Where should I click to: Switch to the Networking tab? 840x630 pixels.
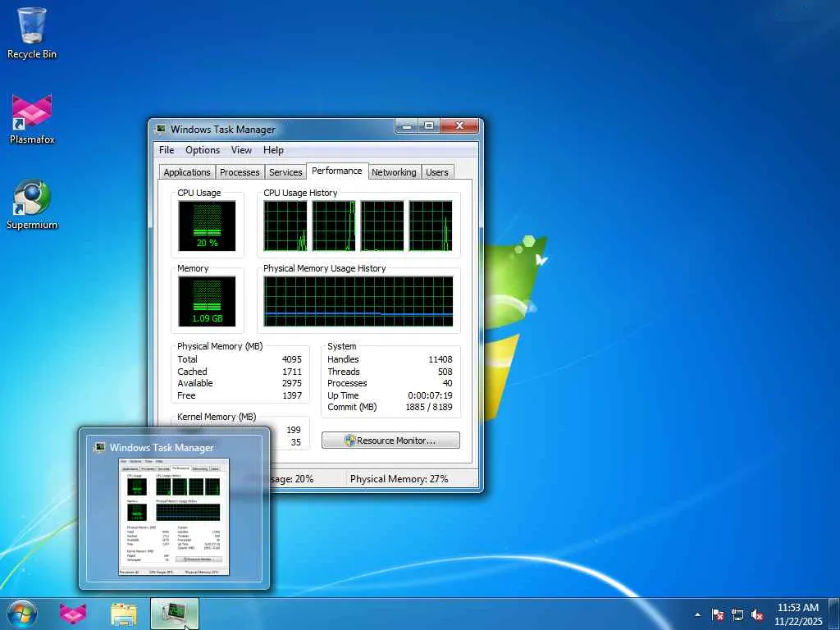click(x=394, y=172)
